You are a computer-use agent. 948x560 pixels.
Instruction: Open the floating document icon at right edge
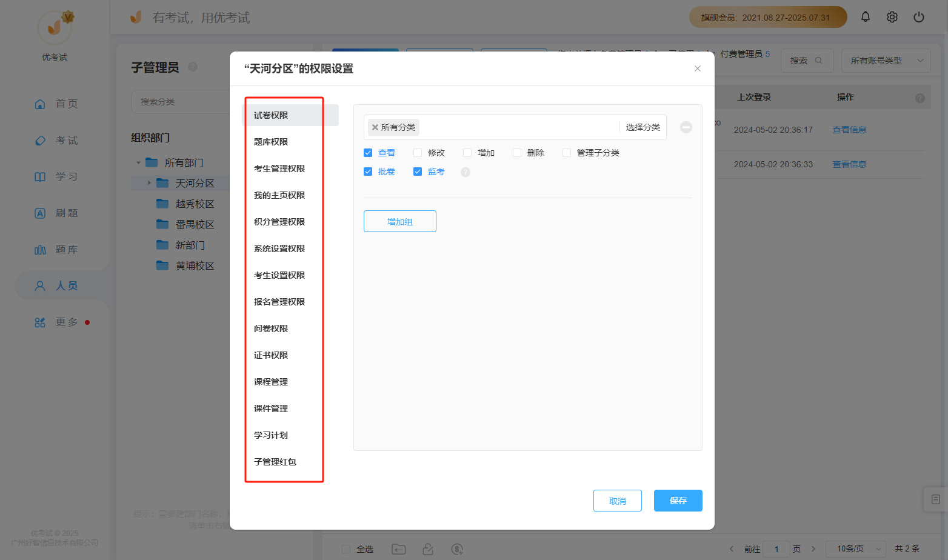click(x=936, y=499)
